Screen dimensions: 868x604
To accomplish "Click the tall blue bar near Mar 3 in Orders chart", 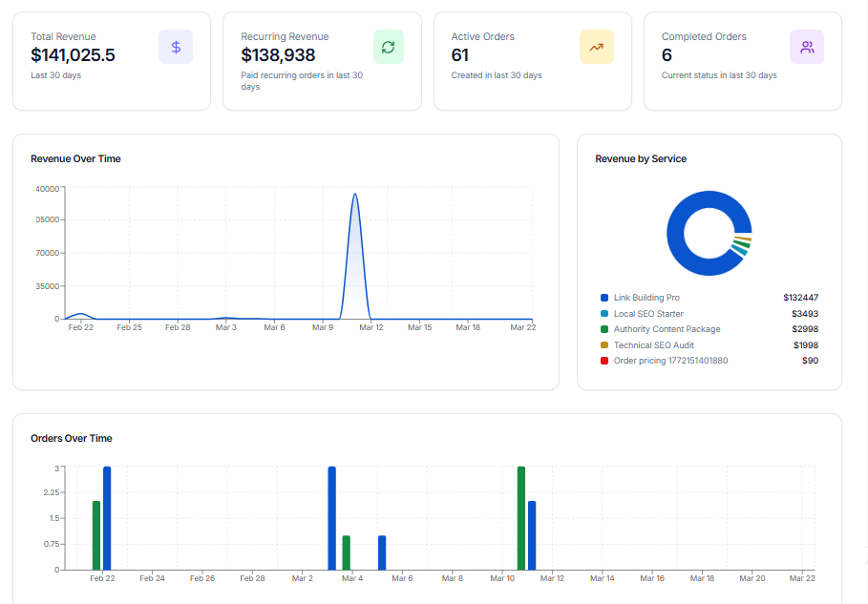I will pos(331,518).
